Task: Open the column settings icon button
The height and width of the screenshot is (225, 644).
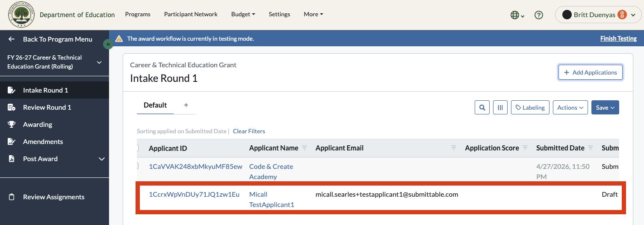Action: [x=500, y=108]
